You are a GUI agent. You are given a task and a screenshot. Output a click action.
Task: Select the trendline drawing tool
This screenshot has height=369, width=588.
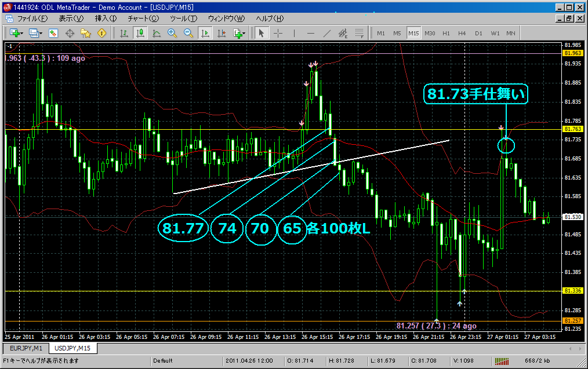tap(327, 33)
